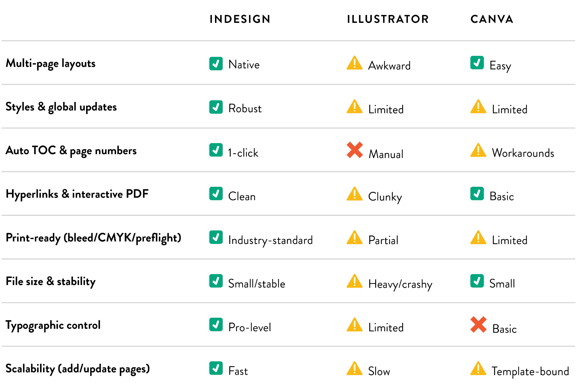The width and height of the screenshot is (582, 392).
Task: Click the warning icon next to Heavy/crashy
Action: [x=354, y=281]
